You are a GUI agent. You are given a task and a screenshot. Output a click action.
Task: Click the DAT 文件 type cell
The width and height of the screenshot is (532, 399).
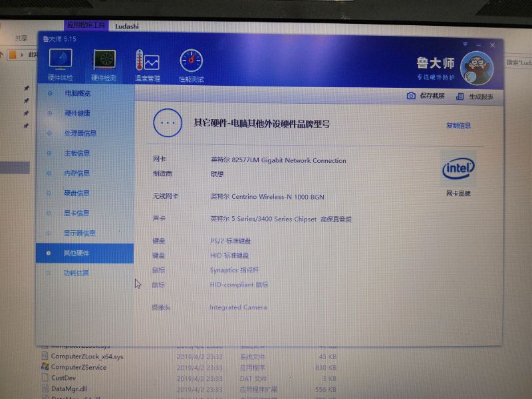point(253,378)
